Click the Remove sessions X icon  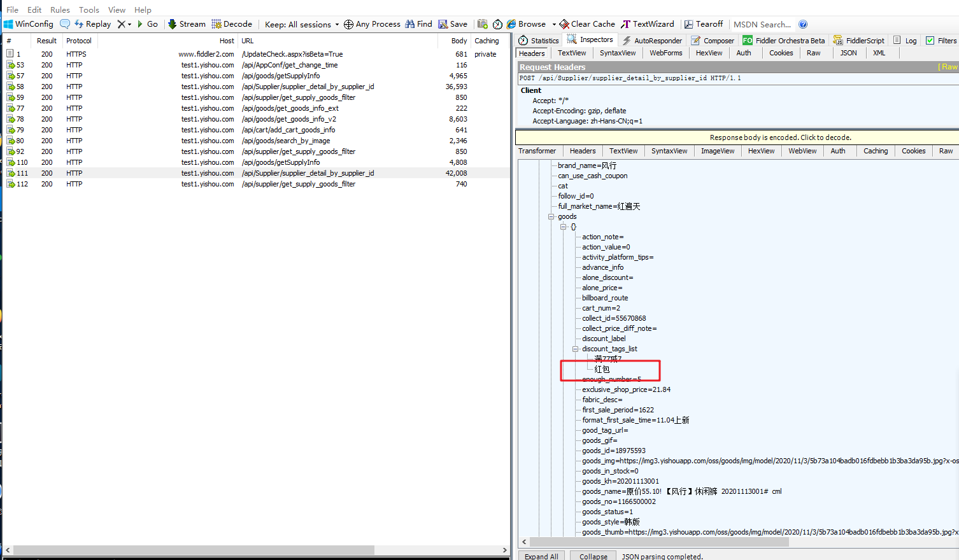coord(121,24)
